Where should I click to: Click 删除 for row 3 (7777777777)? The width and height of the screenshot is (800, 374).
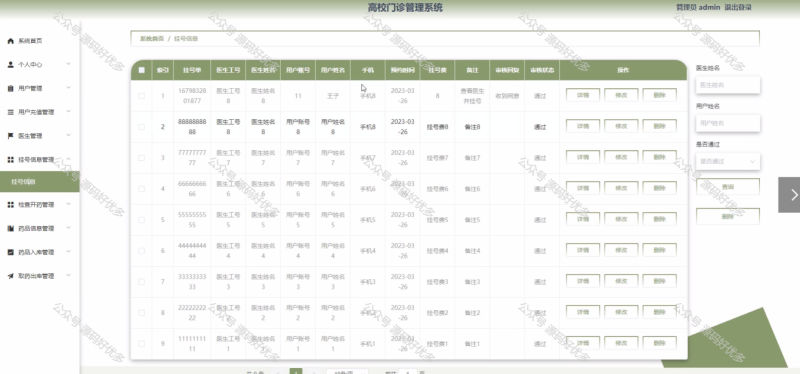coord(659,158)
